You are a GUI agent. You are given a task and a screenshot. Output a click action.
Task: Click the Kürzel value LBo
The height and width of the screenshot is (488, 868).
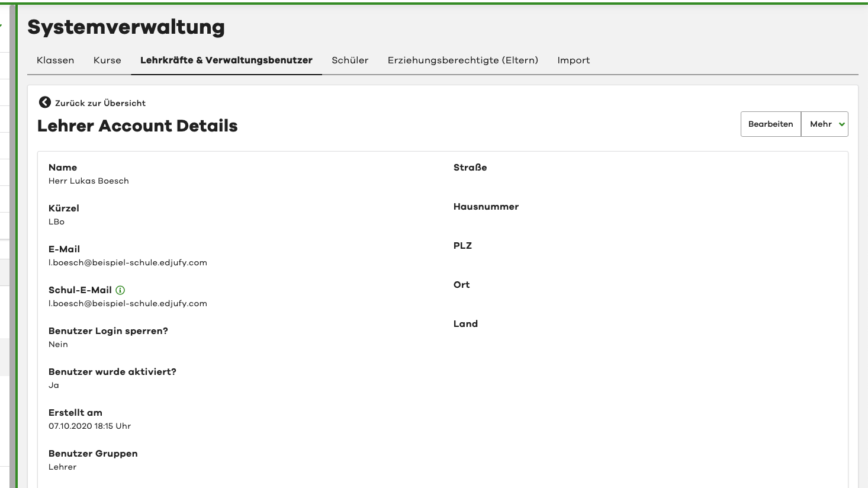pyautogui.click(x=56, y=222)
